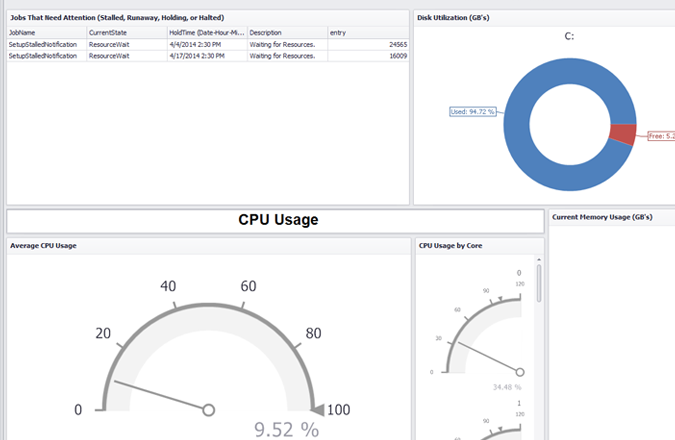Click the C: drive chart title
This screenshot has height=440, width=675.
pyautogui.click(x=569, y=37)
